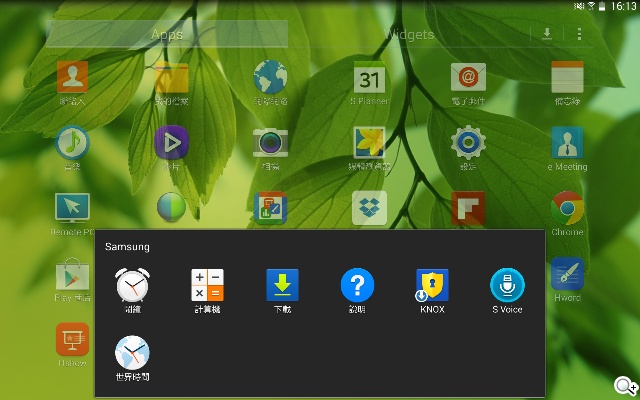Viewport: 640px width, 400px height.
Task: Launch the Internet globe browser app
Action: click(270, 77)
